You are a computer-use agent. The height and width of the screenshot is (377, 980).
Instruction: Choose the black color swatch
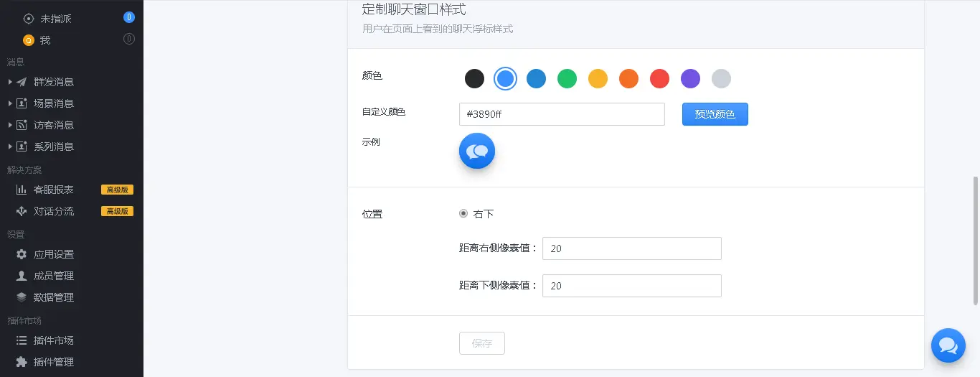(475, 78)
